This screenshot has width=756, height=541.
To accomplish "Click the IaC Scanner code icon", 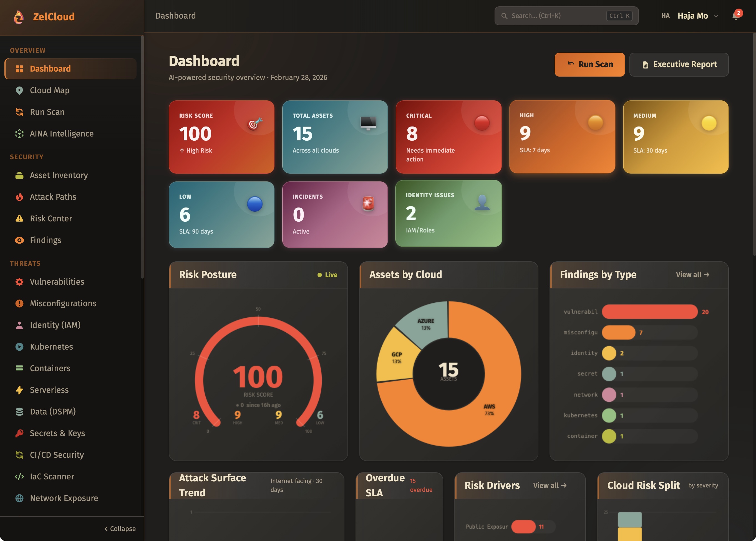I will (19, 476).
